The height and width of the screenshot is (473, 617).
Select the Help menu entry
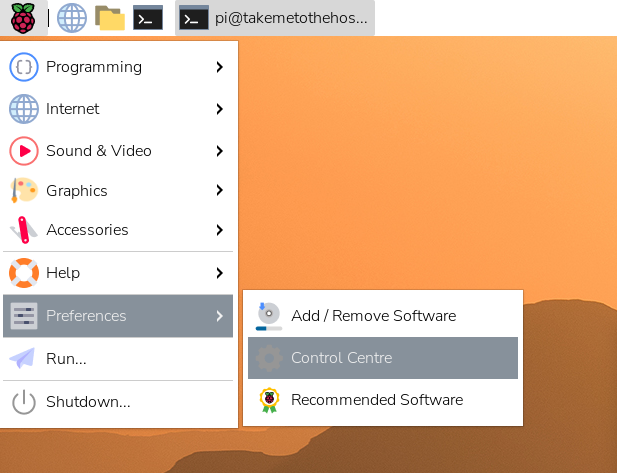[118, 273]
